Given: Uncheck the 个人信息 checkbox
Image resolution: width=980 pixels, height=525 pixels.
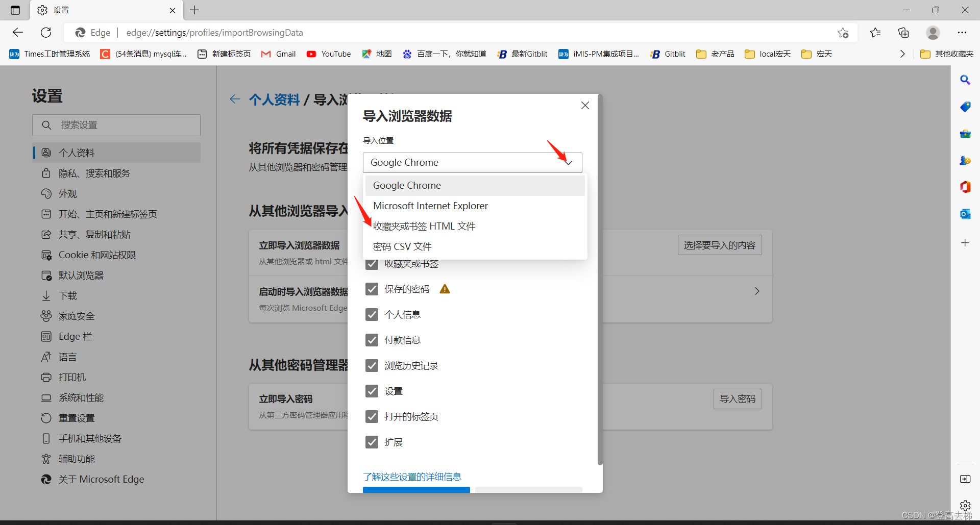Looking at the screenshot, I should [x=372, y=315].
